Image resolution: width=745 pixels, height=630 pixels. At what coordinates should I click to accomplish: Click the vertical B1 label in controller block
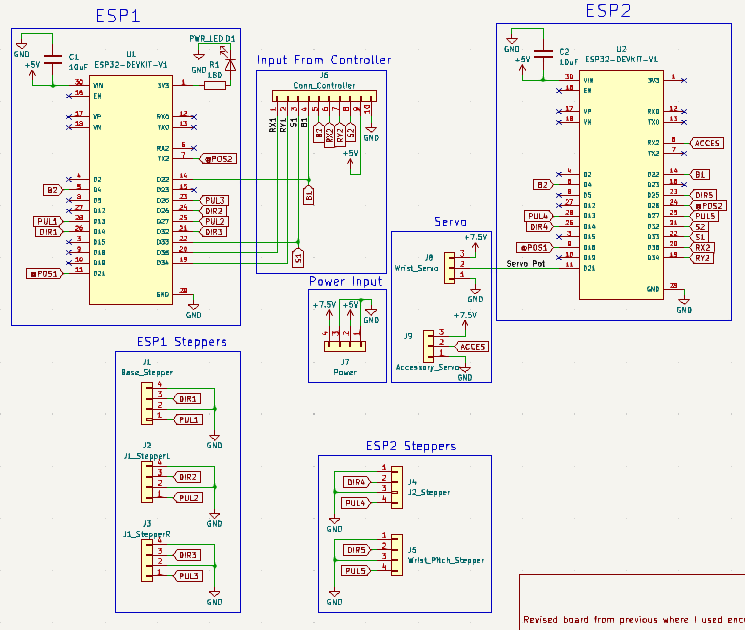tap(309, 195)
